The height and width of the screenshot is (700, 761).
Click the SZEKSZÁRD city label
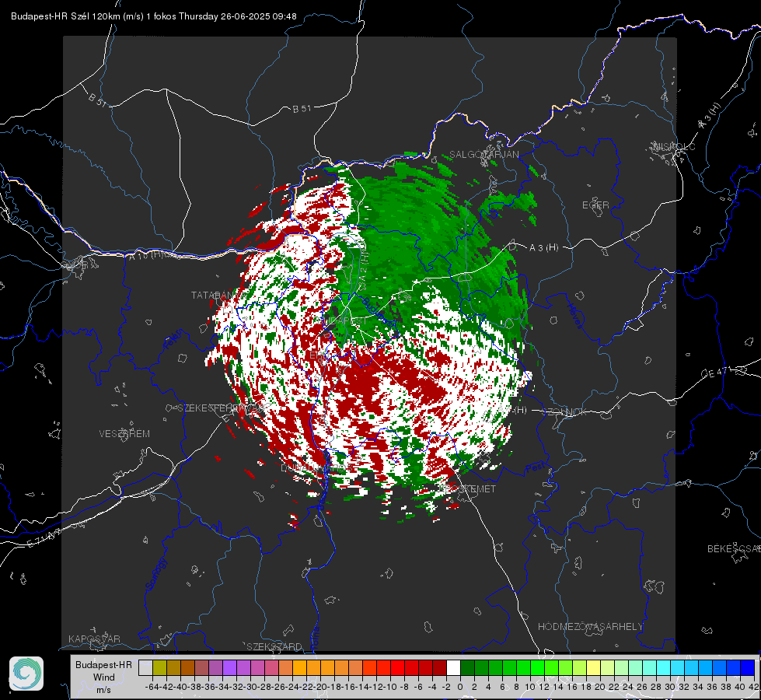[274, 646]
